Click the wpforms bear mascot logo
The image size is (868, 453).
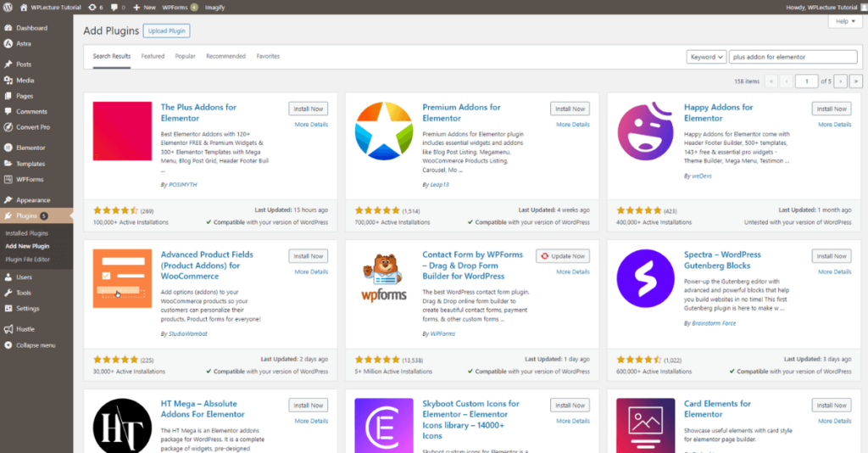click(x=384, y=278)
